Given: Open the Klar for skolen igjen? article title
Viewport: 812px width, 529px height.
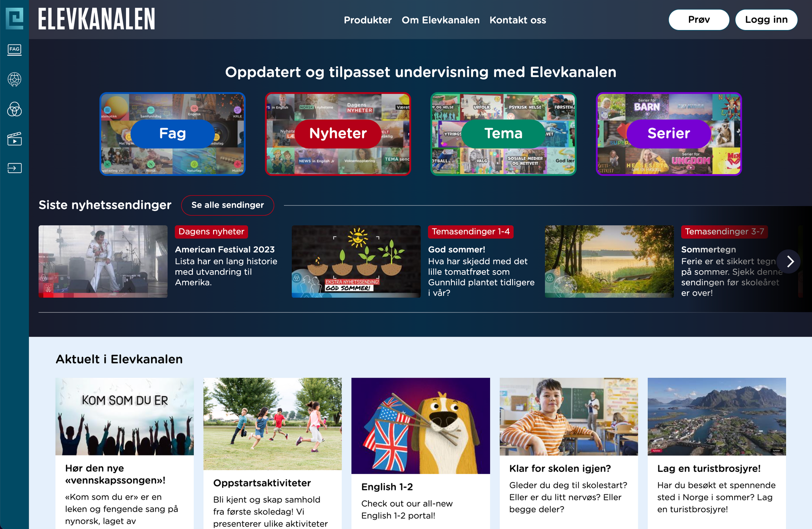Looking at the screenshot, I should [560, 469].
